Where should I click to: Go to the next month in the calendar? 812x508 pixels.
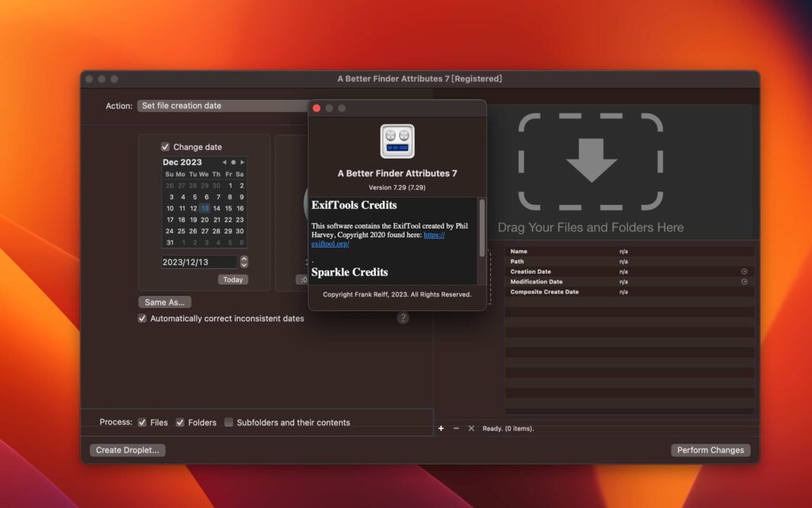point(243,163)
